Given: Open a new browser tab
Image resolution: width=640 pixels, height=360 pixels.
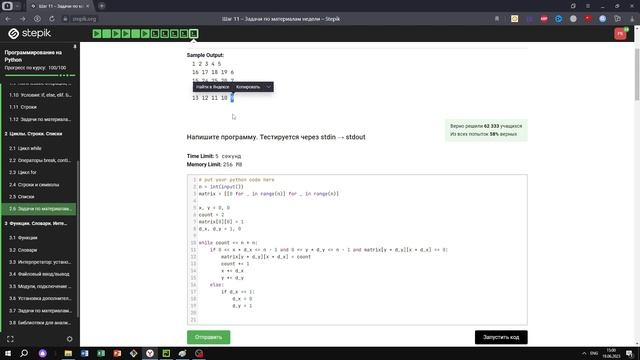Looking at the screenshot, I should [x=102, y=6].
